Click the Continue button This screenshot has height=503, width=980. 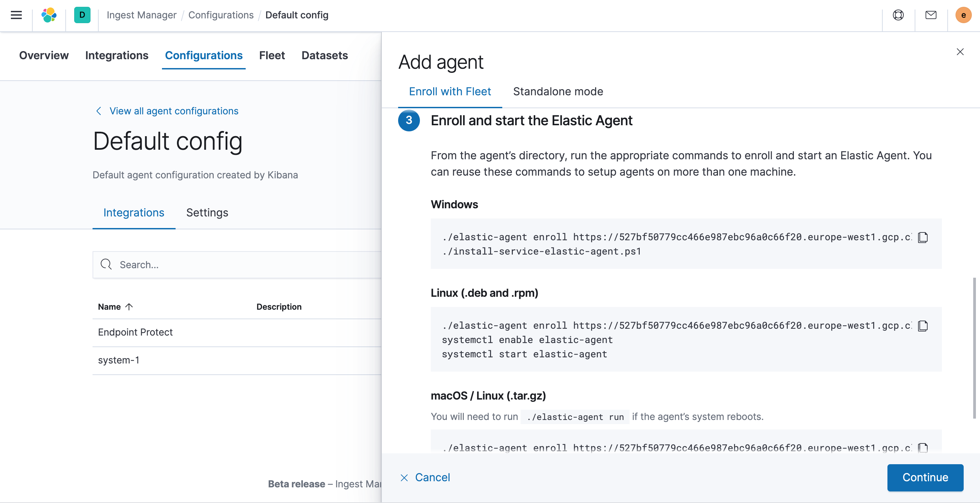[925, 477]
